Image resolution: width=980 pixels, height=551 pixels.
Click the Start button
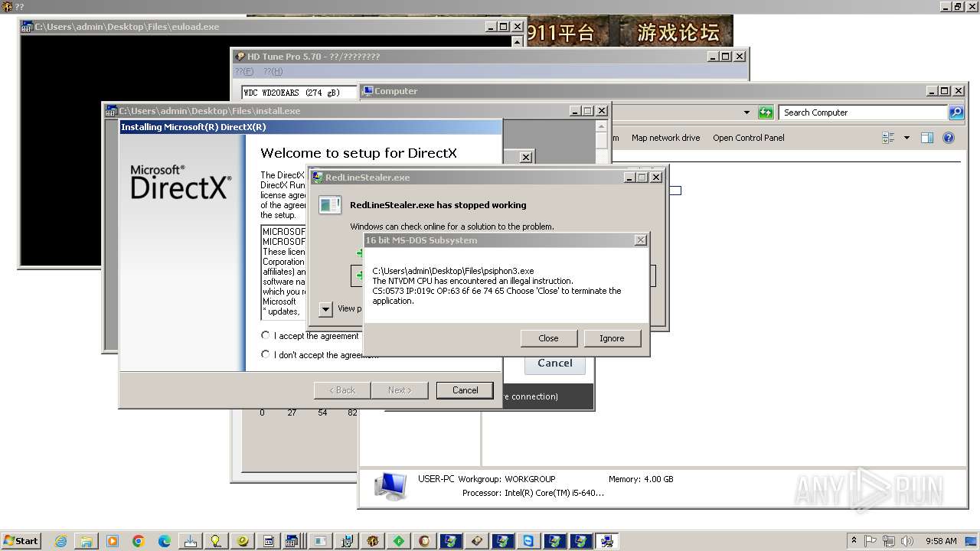(x=21, y=541)
